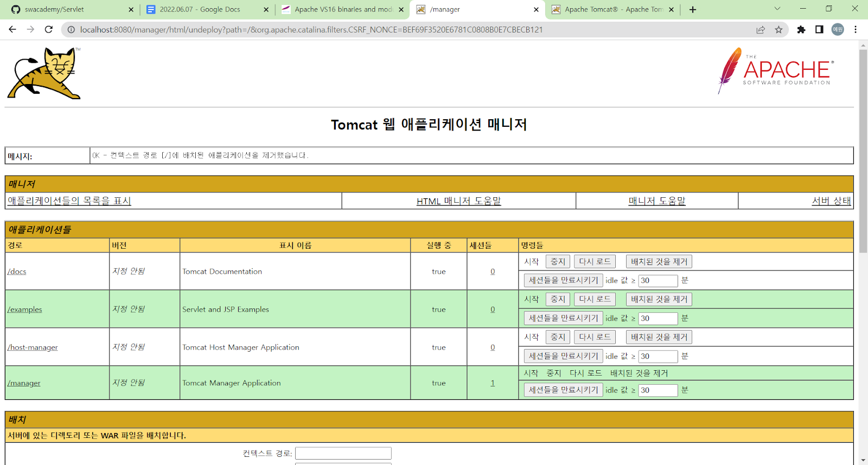Share this page icon in address bar
Viewport: 868px width, 465px height.
[x=761, y=30]
